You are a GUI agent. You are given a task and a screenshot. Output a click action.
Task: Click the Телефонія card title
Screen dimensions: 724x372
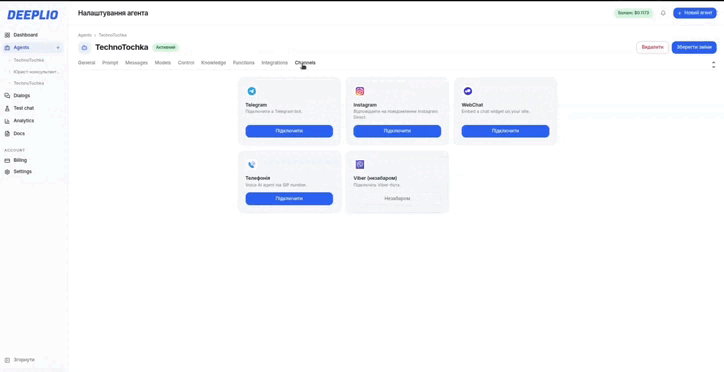click(x=258, y=178)
